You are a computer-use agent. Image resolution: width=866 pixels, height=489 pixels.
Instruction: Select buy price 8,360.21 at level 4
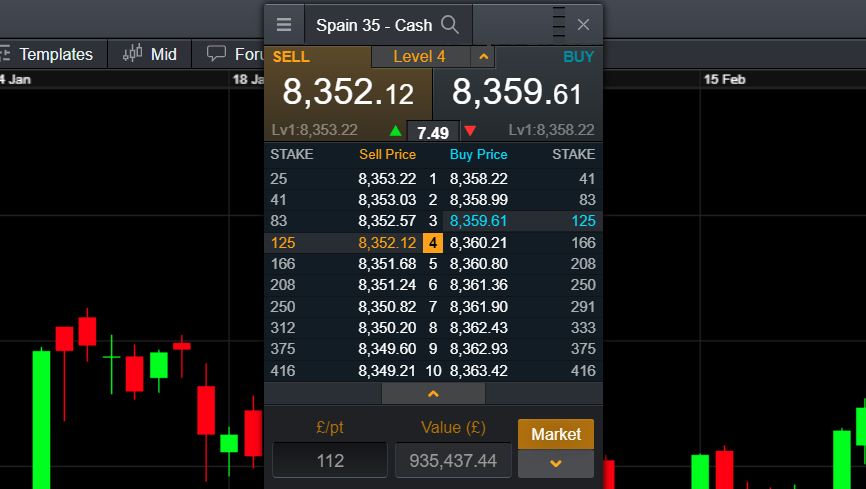479,243
